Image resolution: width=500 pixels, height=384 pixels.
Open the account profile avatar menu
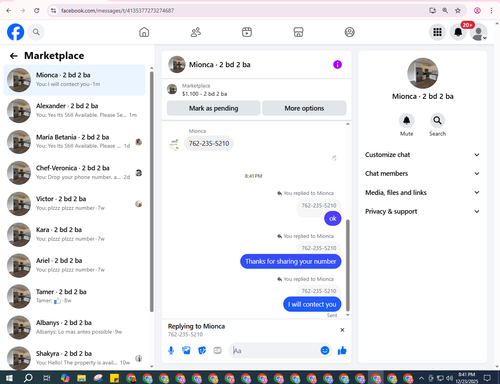point(479,32)
